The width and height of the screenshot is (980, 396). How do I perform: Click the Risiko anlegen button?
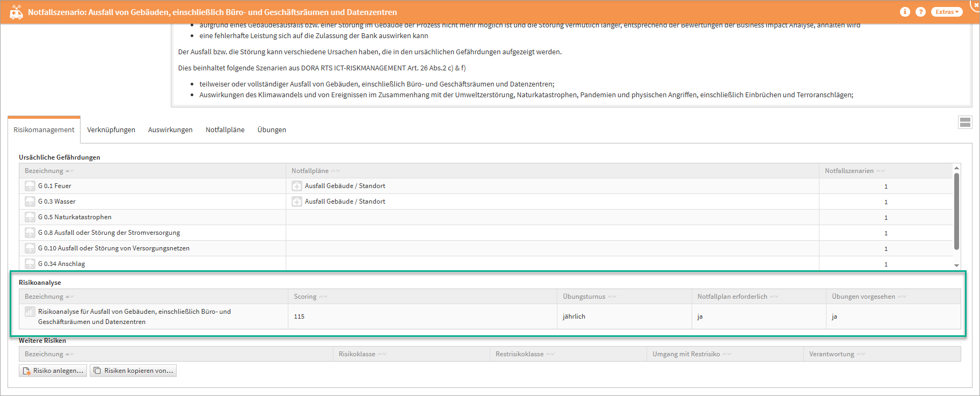pyautogui.click(x=53, y=371)
